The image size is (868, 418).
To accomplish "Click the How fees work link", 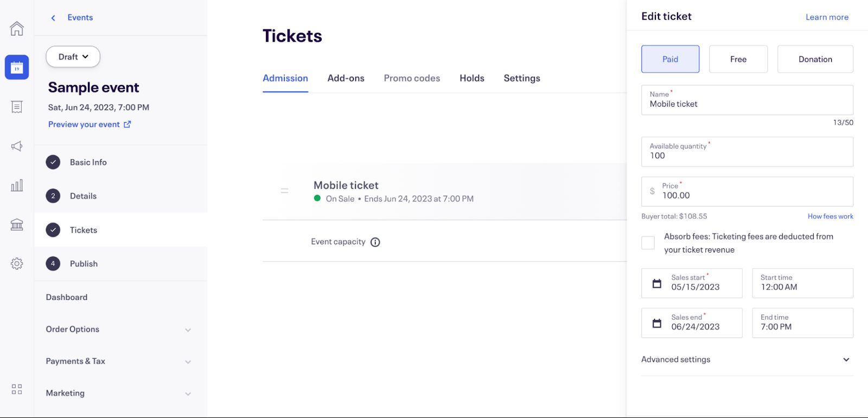I will (x=830, y=216).
